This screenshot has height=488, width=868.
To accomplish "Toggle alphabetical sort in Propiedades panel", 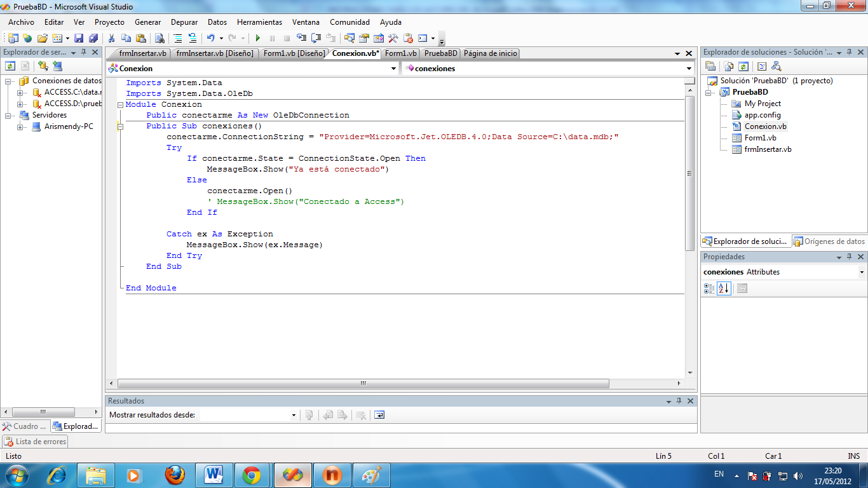I will 724,288.
